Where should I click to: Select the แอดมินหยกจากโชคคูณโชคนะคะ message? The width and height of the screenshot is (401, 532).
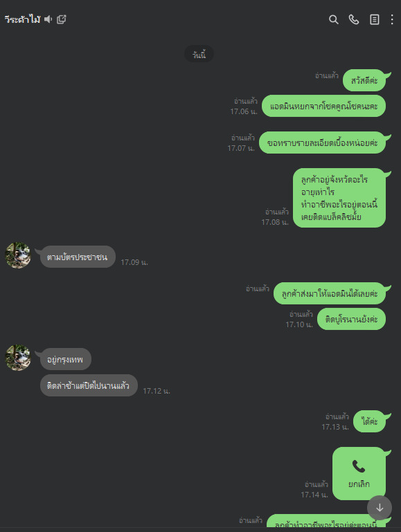pyautogui.click(x=324, y=107)
